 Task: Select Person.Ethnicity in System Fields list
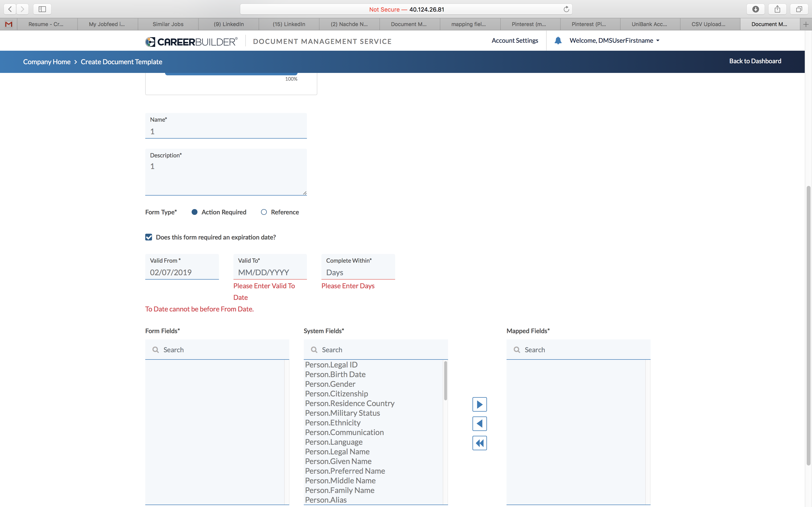(333, 422)
